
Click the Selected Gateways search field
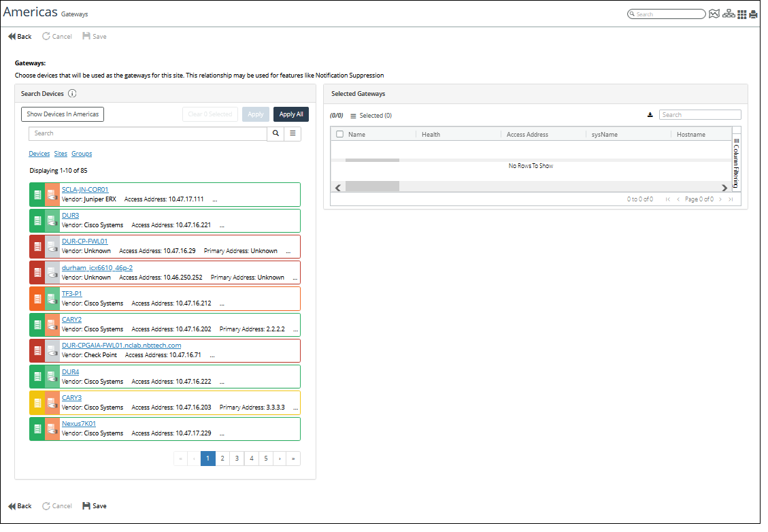(700, 115)
